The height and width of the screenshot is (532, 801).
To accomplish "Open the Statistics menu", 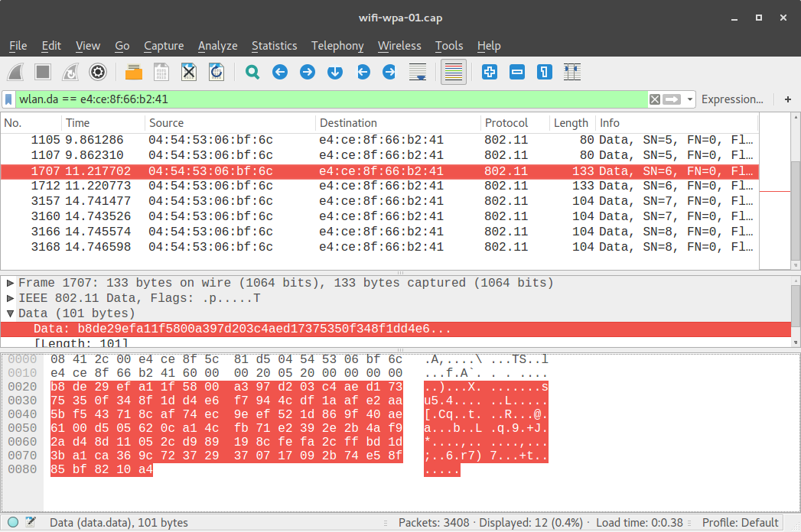I will (275, 46).
